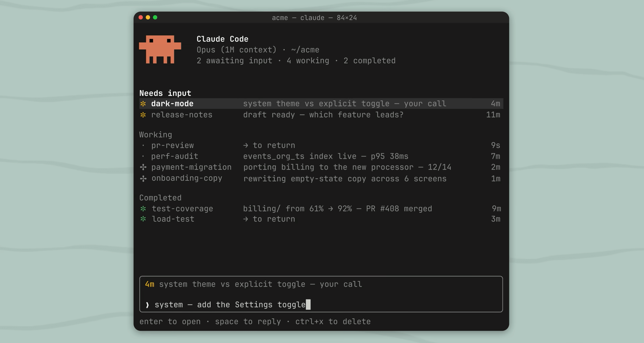The height and width of the screenshot is (343, 644).
Task: Click 'draft ready — which feature leads?' text
Action: pos(323,115)
